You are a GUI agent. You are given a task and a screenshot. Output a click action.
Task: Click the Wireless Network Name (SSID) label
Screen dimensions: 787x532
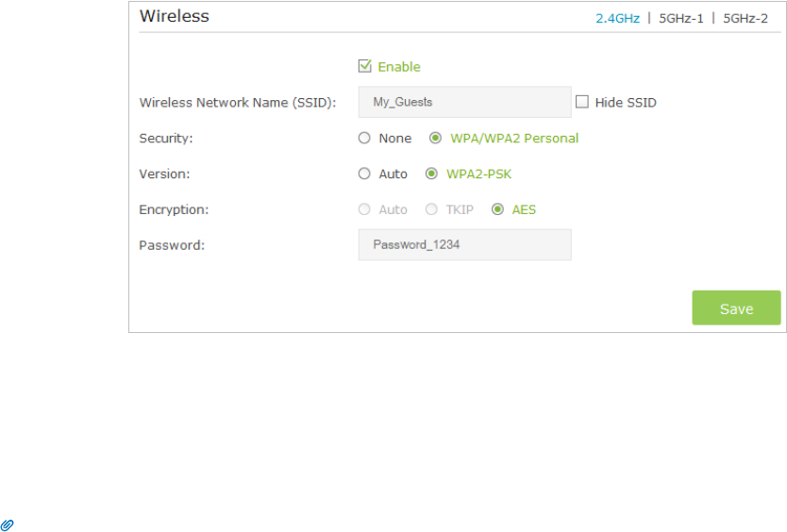pos(238,102)
